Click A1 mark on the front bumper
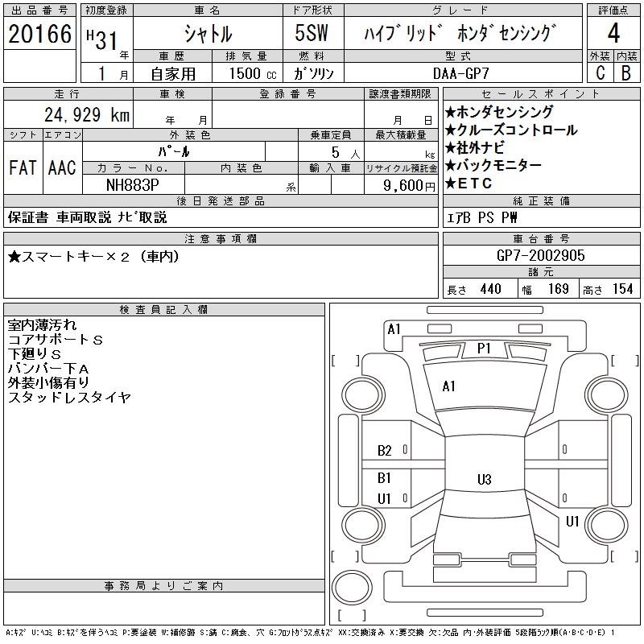 click(x=394, y=329)
